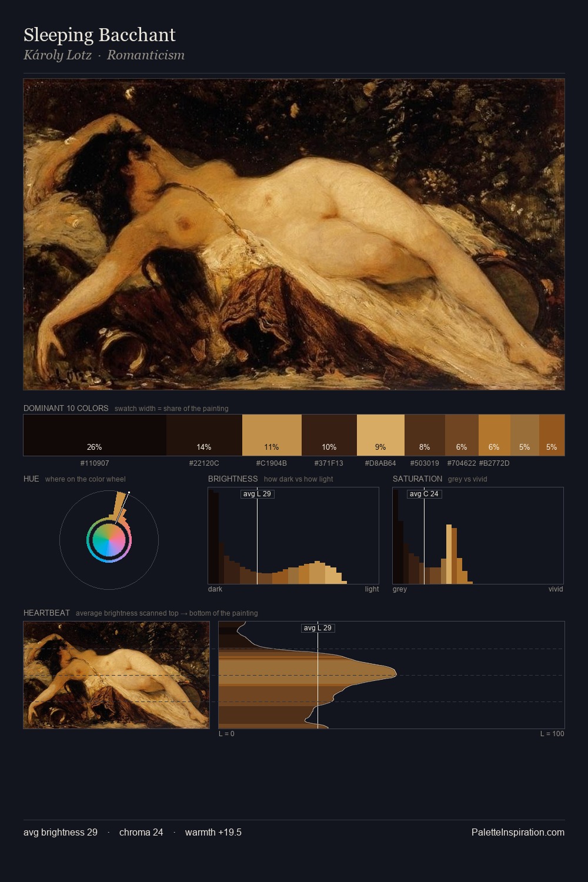Click the "avg L 29" label in Brightness chart
The image size is (588, 882).
257,494
